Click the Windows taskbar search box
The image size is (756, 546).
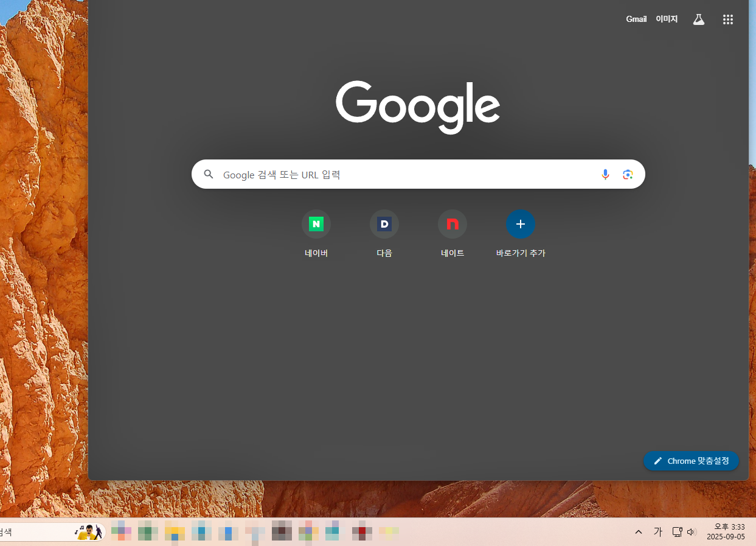(52, 532)
